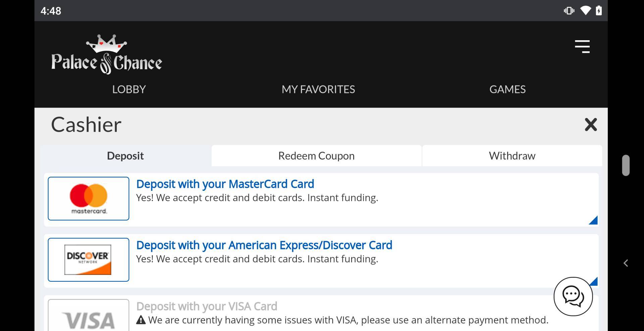The height and width of the screenshot is (331, 644).
Task: Select the Deposit tab
Action: [x=125, y=156]
